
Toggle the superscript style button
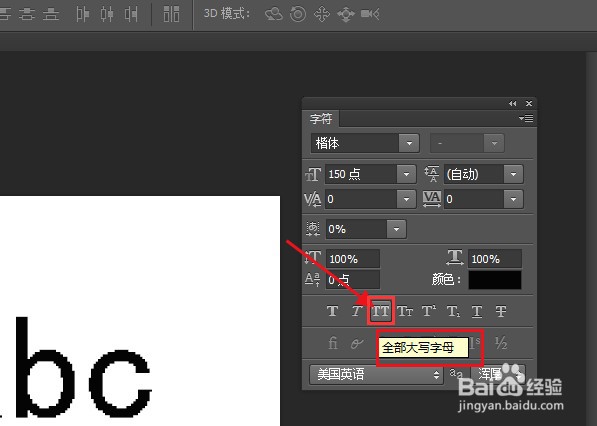point(429,311)
